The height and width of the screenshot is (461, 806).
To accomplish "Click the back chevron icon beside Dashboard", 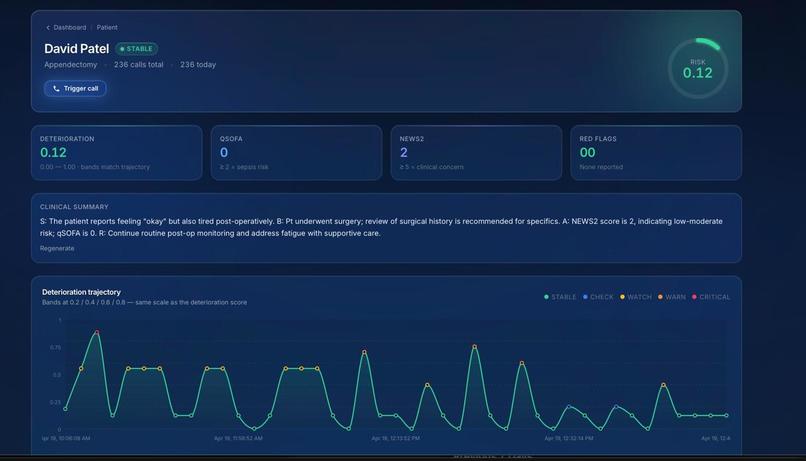I will pos(48,28).
